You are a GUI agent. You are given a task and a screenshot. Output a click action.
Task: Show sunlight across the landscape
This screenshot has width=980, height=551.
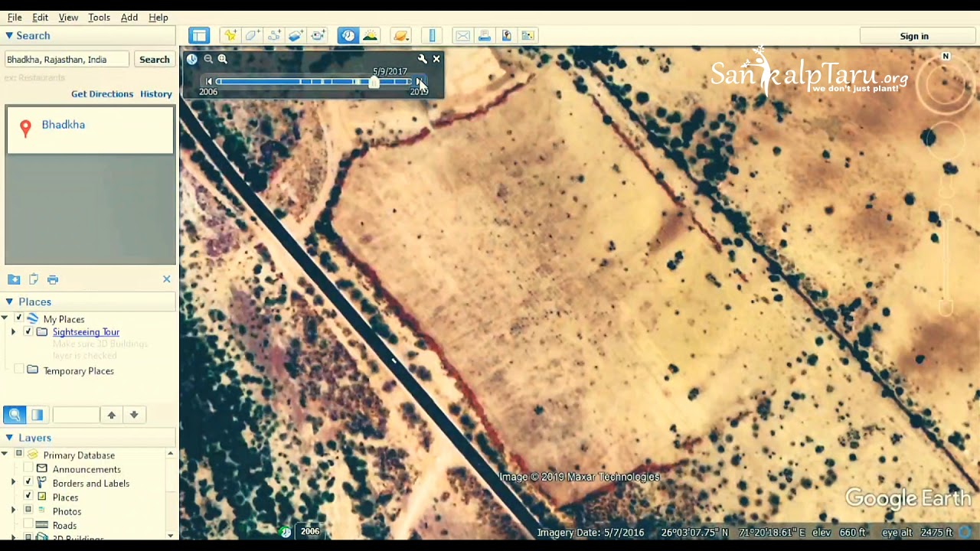[x=370, y=35]
